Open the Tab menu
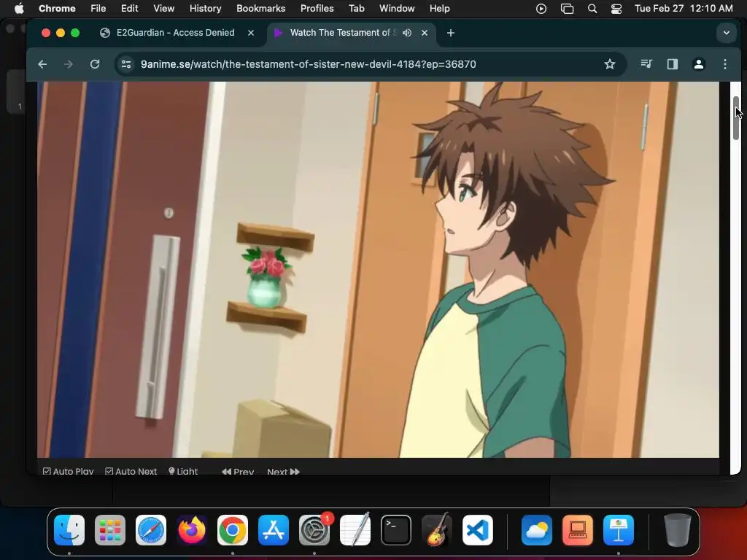 pyautogui.click(x=356, y=8)
